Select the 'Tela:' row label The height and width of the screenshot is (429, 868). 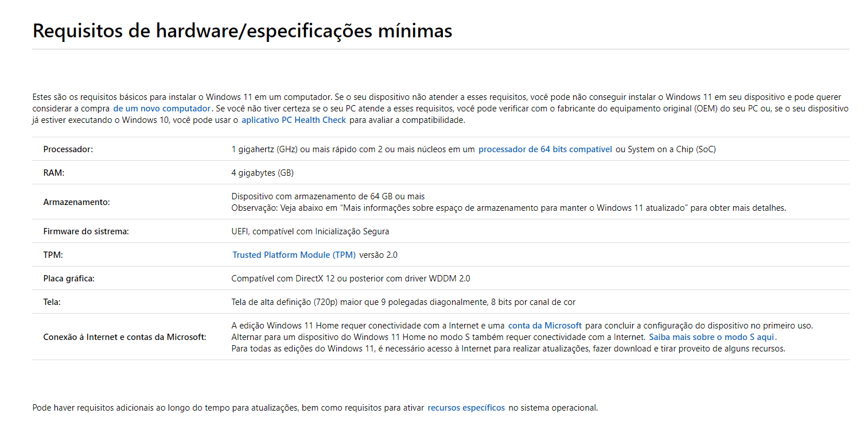(52, 302)
